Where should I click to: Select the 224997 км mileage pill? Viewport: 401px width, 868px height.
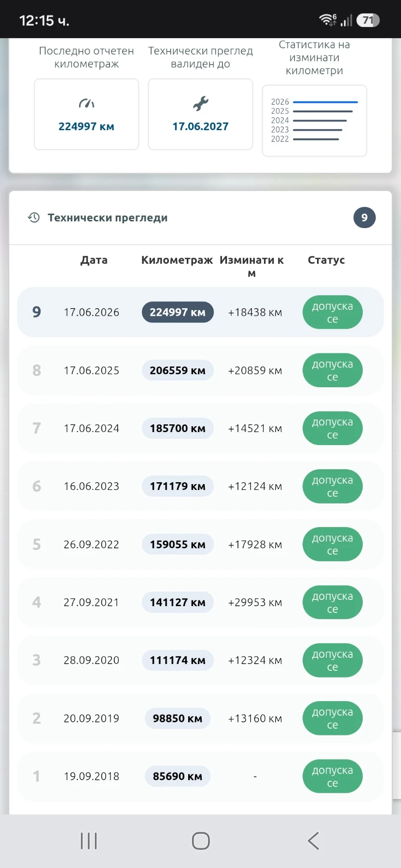click(x=178, y=312)
